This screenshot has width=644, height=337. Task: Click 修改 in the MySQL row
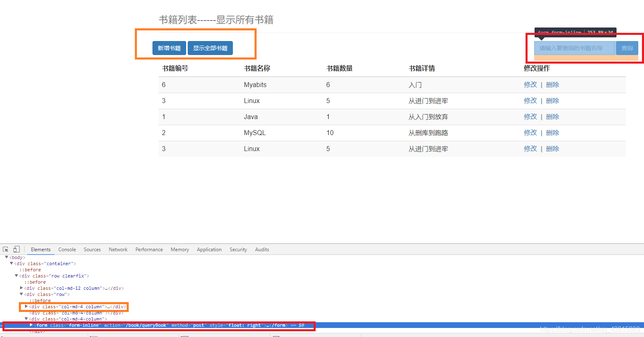pyautogui.click(x=530, y=133)
